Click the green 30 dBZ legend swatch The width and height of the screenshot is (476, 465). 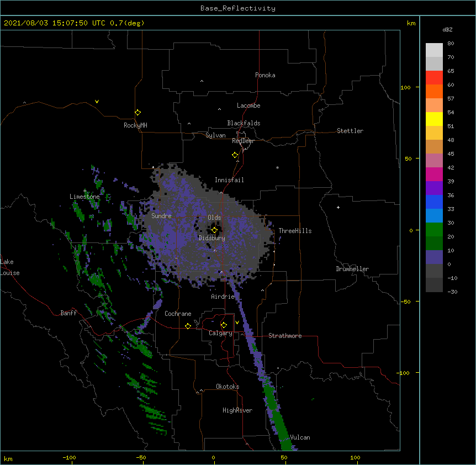click(x=434, y=230)
